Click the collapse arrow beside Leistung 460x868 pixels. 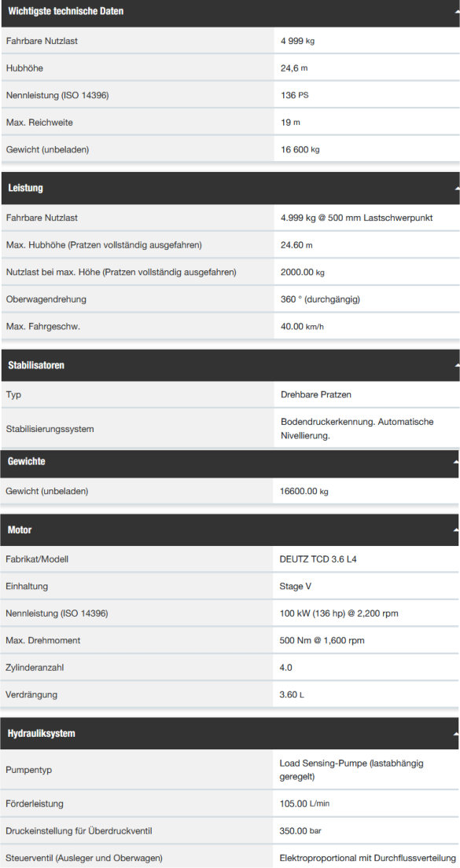pyautogui.click(x=457, y=189)
